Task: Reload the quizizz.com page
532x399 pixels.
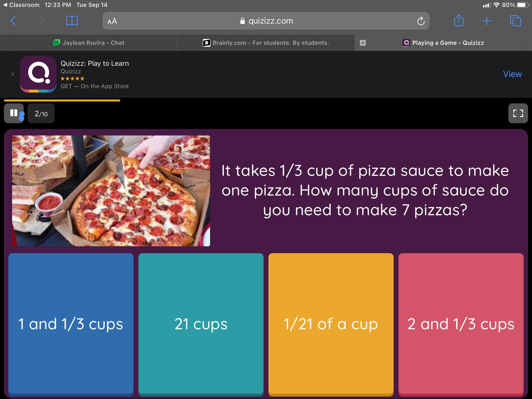Action: click(x=421, y=21)
